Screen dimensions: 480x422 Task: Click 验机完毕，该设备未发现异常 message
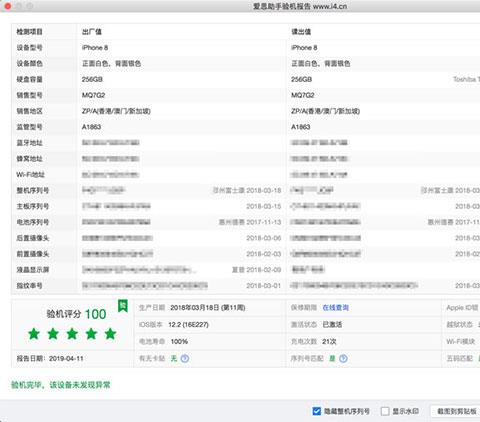(x=61, y=385)
